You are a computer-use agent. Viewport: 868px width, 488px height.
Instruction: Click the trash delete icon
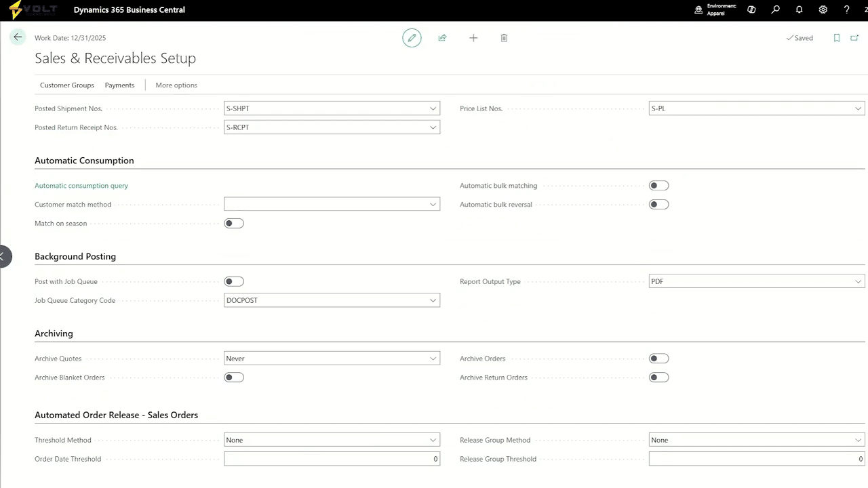coord(504,38)
